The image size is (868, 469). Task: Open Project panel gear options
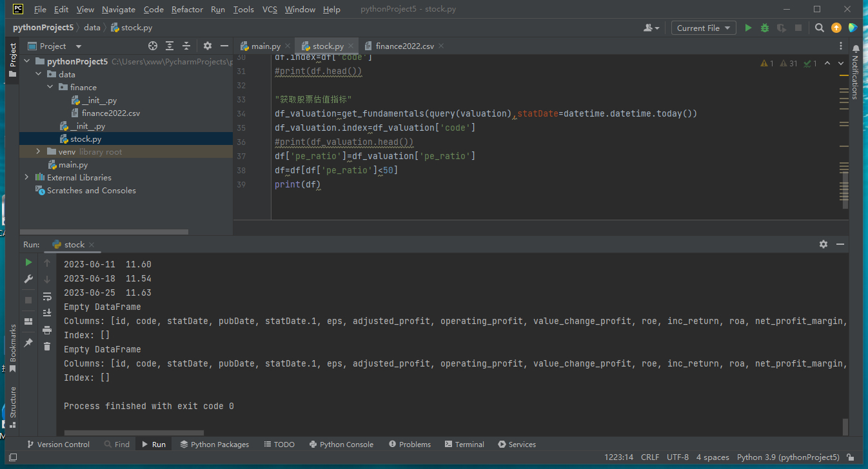click(208, 46)
